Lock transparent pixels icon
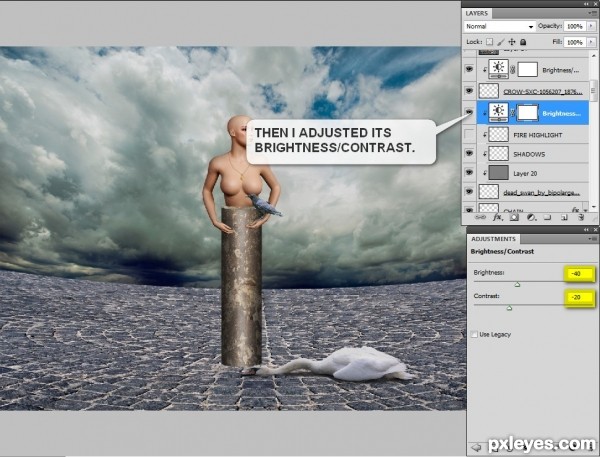The width and height of the screenshot is (600, 457). [x=489, y=42]
